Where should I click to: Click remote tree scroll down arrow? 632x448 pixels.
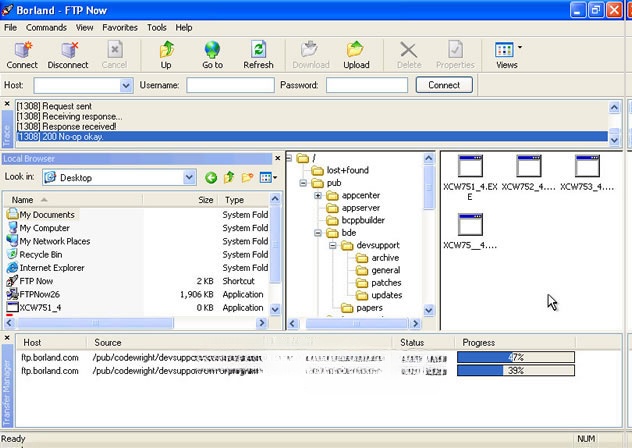coord(429,310)
